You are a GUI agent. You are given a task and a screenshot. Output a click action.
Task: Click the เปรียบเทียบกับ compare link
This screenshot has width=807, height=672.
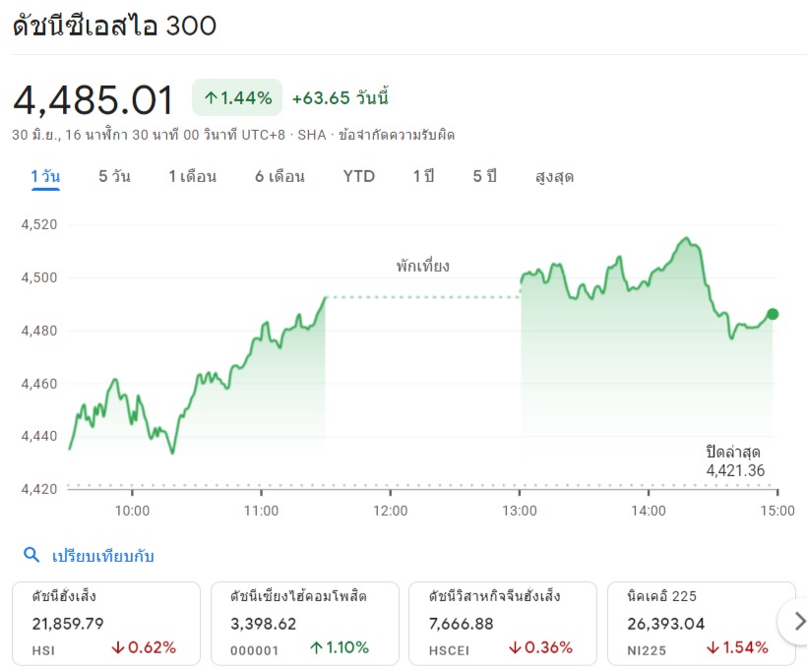coord(103,556)
